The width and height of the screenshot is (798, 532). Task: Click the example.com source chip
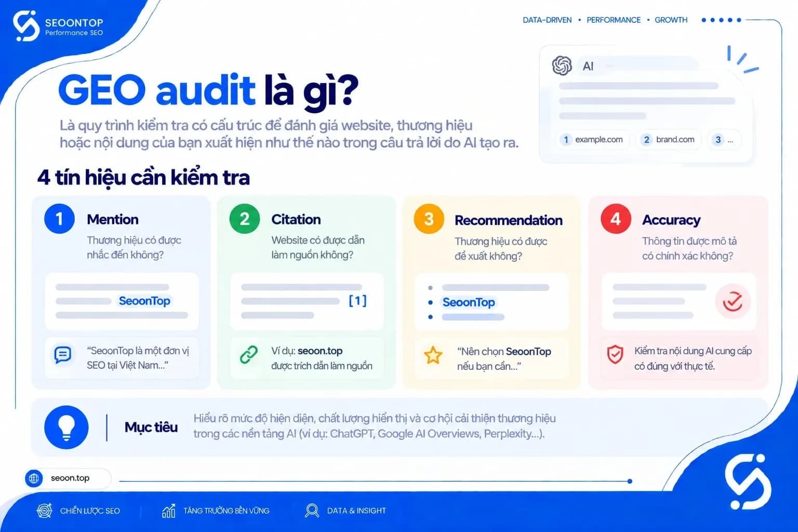pos(593,140)
